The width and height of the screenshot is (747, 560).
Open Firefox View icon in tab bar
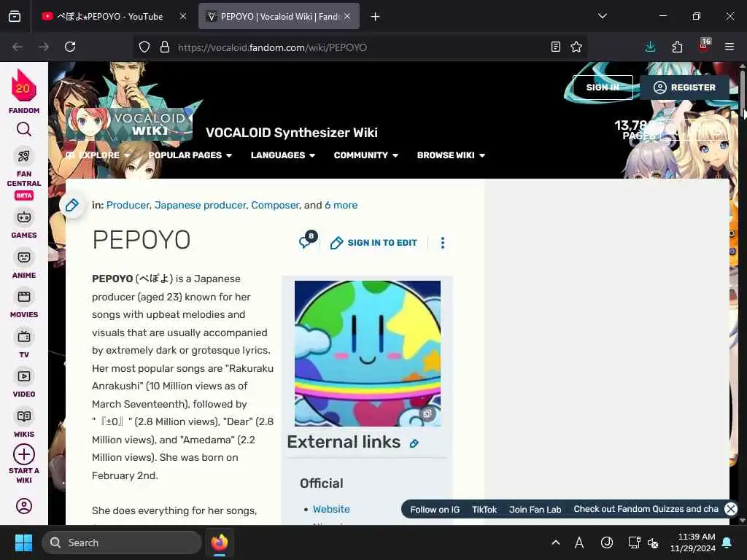pyautogui.click(x=15, y=17)
